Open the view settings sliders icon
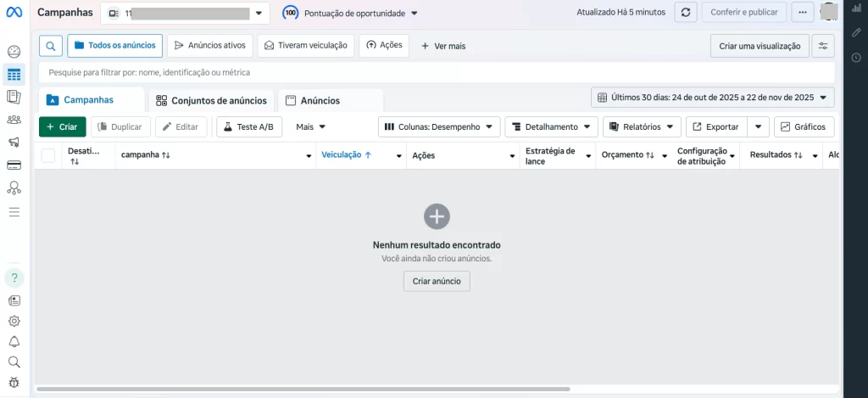Screen dimensions: 868x398 822,46
